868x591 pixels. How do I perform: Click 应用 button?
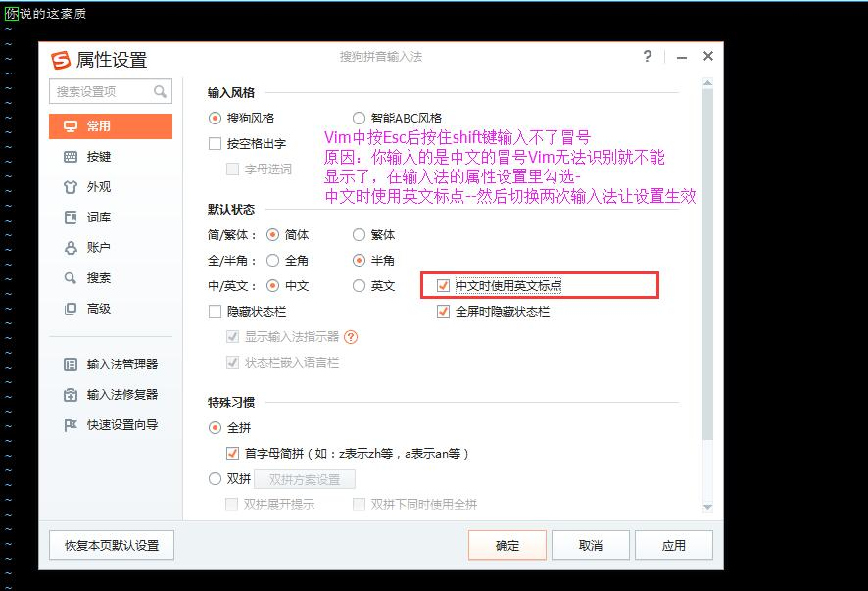(674, 546)
